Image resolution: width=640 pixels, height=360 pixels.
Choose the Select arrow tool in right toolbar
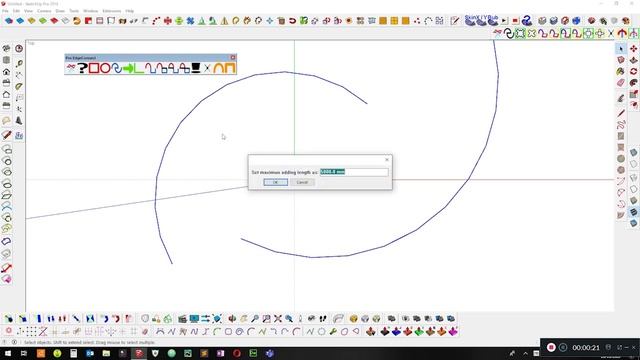621,49
